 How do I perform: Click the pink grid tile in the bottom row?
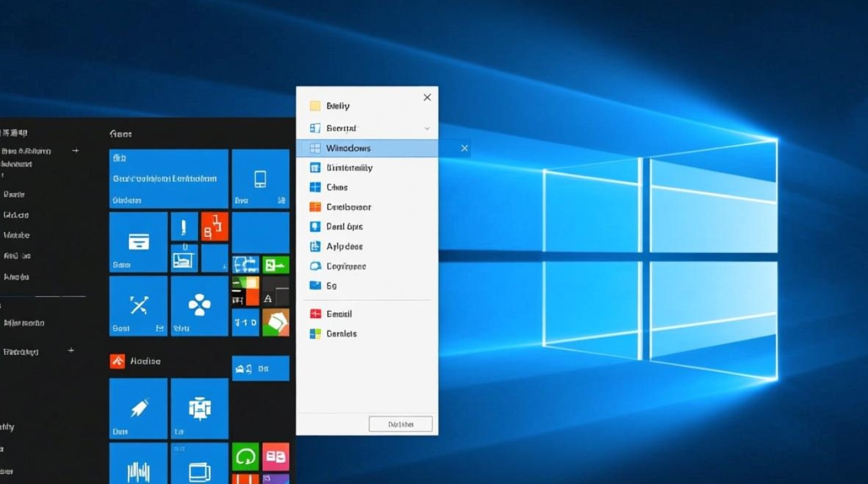click(276, 457)
